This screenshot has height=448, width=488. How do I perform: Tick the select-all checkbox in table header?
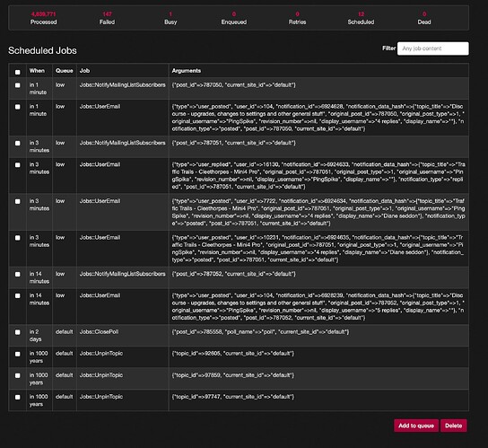pos(18,72)
